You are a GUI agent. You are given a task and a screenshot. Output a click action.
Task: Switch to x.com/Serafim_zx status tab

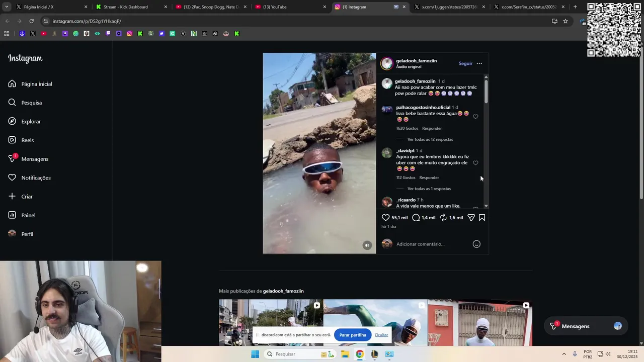pos(529,7)
